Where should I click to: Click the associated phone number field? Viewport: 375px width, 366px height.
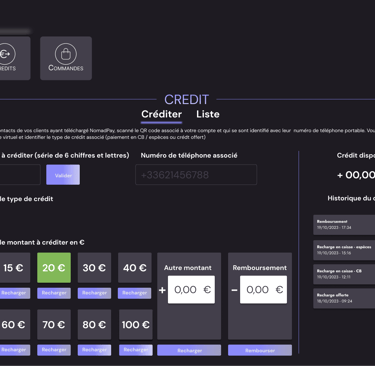click(196, 175)
